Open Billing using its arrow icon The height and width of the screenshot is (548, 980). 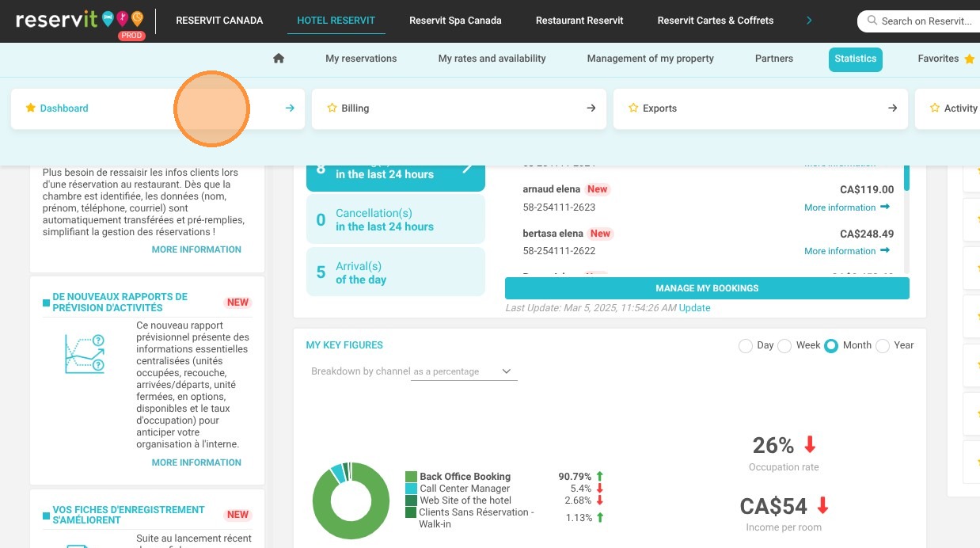click(591, 108)
